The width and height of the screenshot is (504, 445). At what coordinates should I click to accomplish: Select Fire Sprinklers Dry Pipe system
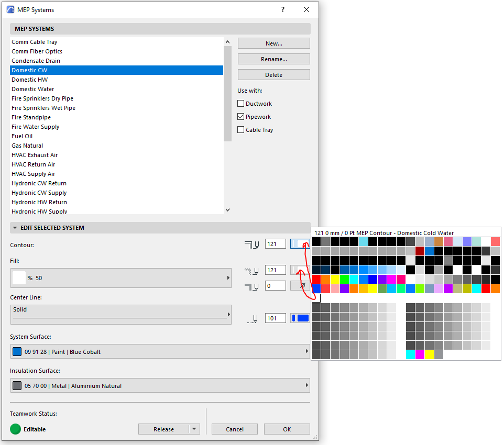pos(117,98)
